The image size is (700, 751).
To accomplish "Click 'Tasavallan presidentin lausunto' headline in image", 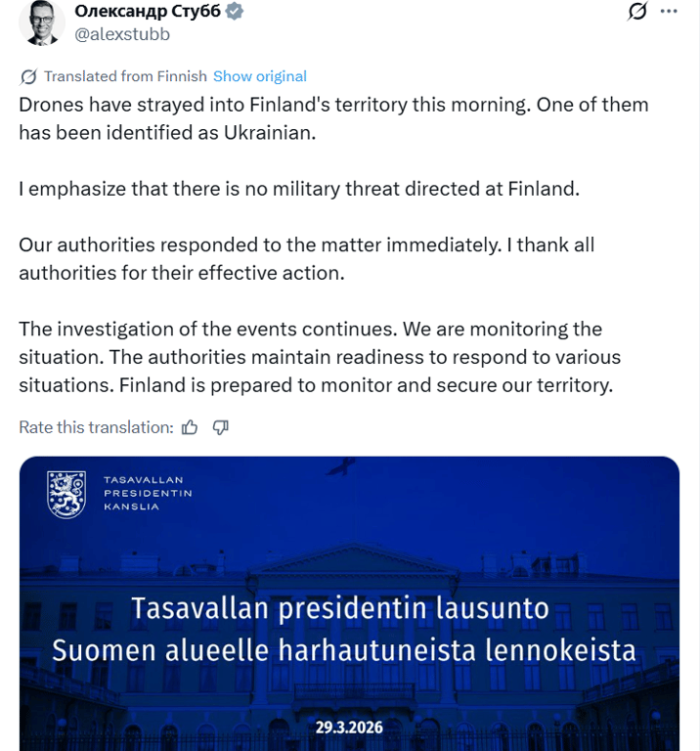I will [340, 609].
